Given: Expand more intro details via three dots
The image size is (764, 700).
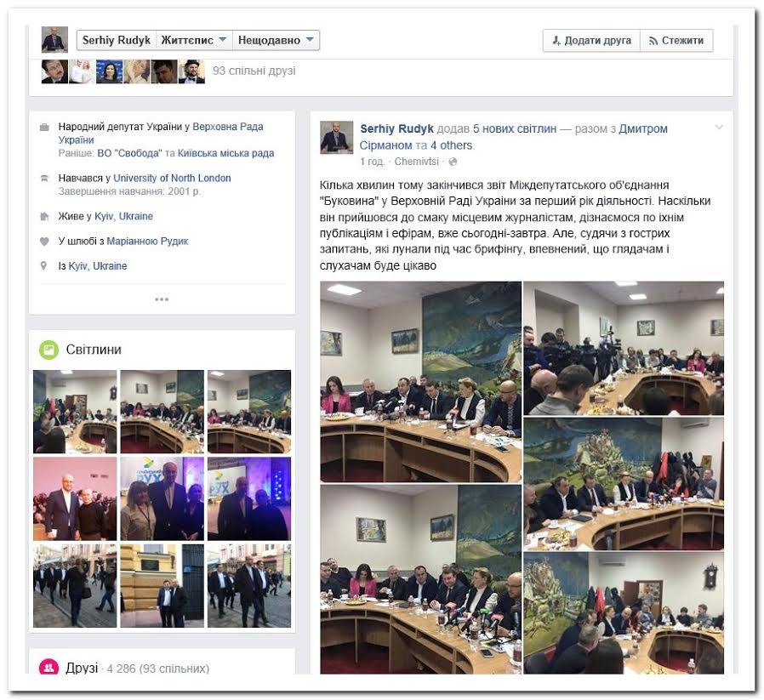Looking at the screenshot, I should [x=162, y=299].
